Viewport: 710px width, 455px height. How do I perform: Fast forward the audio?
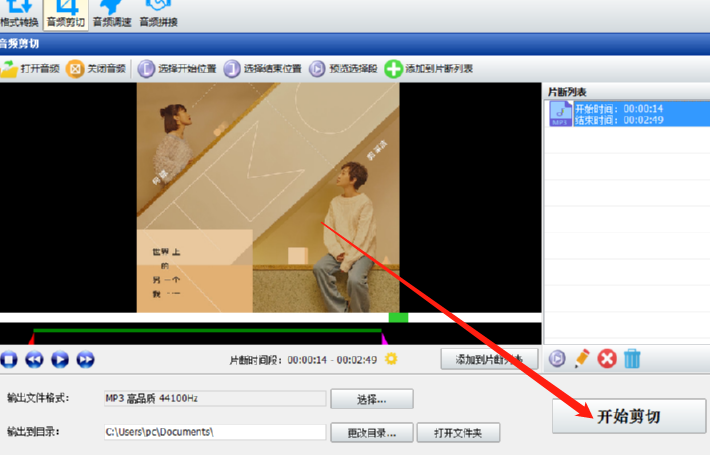tap(85, 359)
